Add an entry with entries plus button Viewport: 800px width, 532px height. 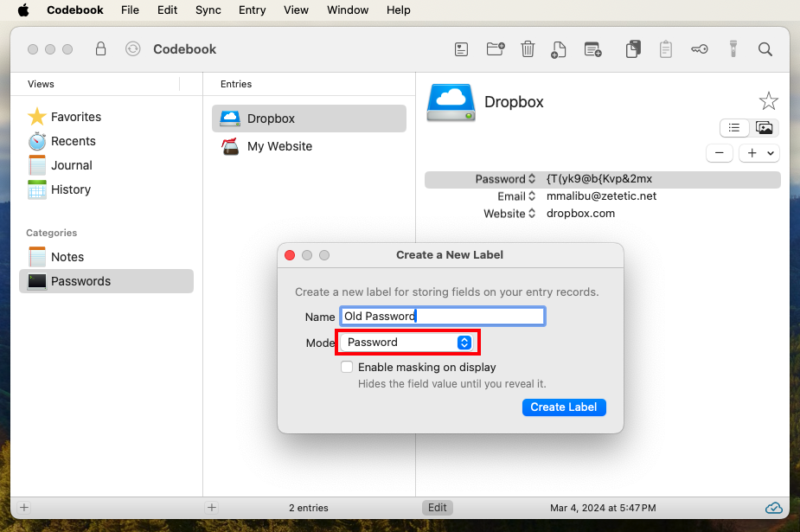(x=212, y=508)
